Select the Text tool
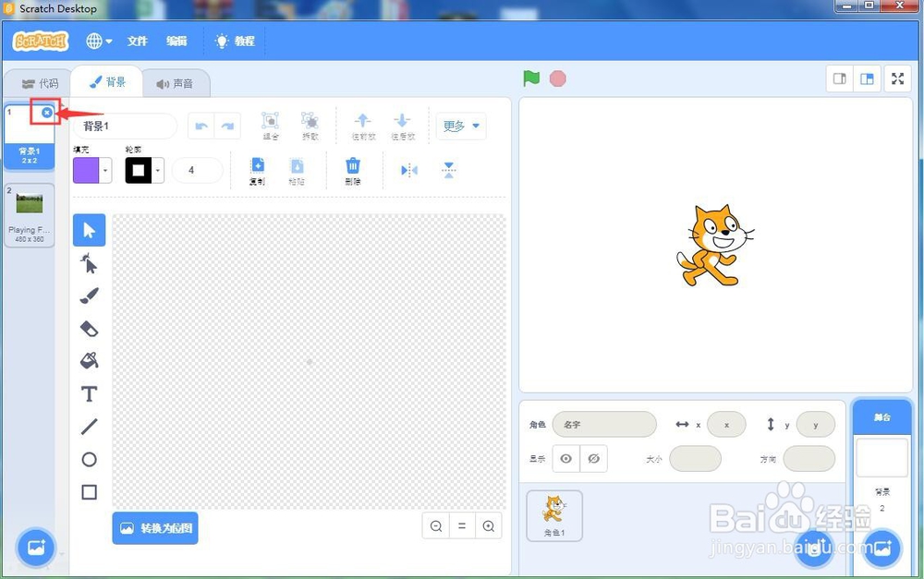Image resolution: width=924 pixels, height=579 pixels. [89, 393]
